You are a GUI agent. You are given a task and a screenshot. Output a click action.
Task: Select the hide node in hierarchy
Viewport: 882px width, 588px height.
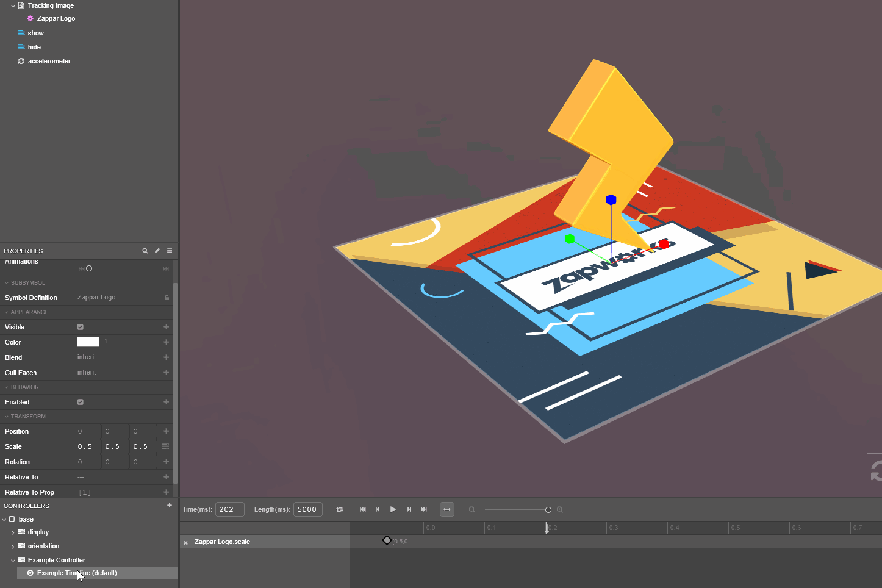point(34,47)
